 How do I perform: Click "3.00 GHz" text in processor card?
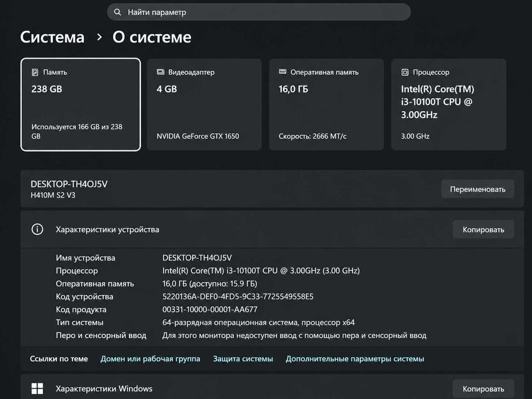coord(415,136)
